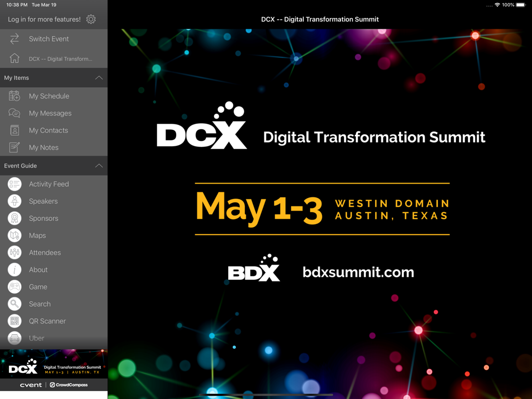Select the Uber label

[37, 338]
